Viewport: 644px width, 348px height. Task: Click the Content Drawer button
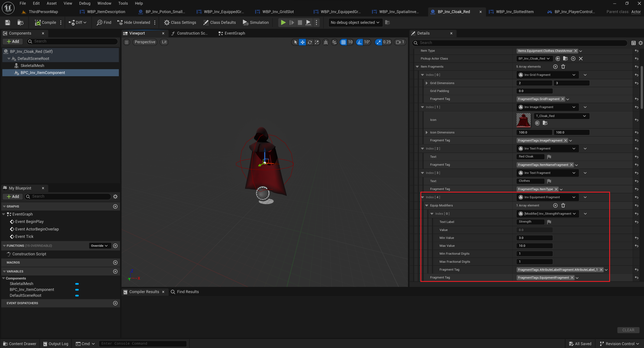point(19,344)
